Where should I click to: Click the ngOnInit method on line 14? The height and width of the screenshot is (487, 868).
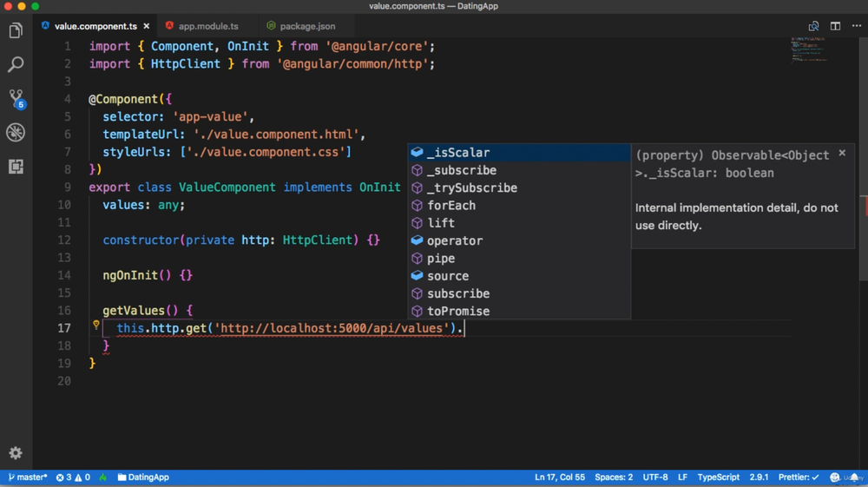point(130,275)
